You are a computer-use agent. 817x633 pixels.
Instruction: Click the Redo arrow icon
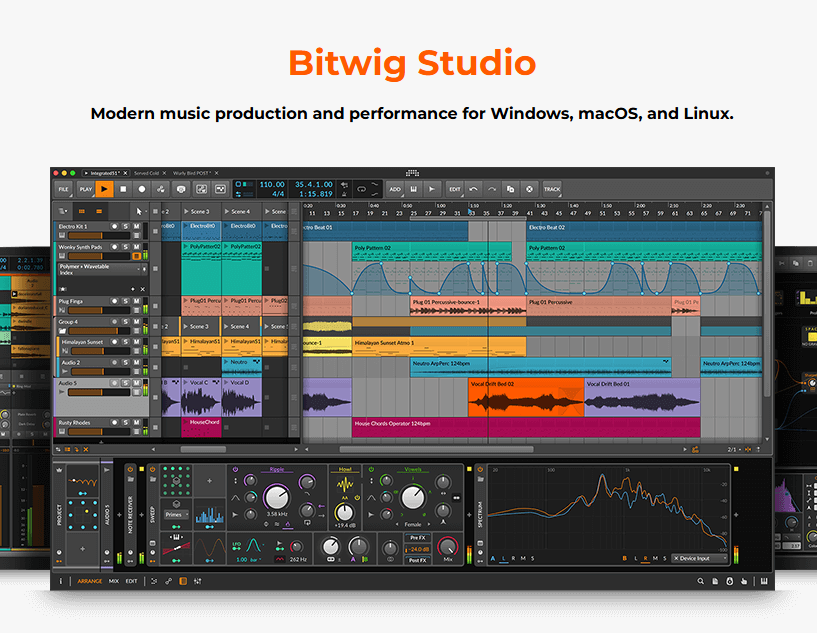491,189
